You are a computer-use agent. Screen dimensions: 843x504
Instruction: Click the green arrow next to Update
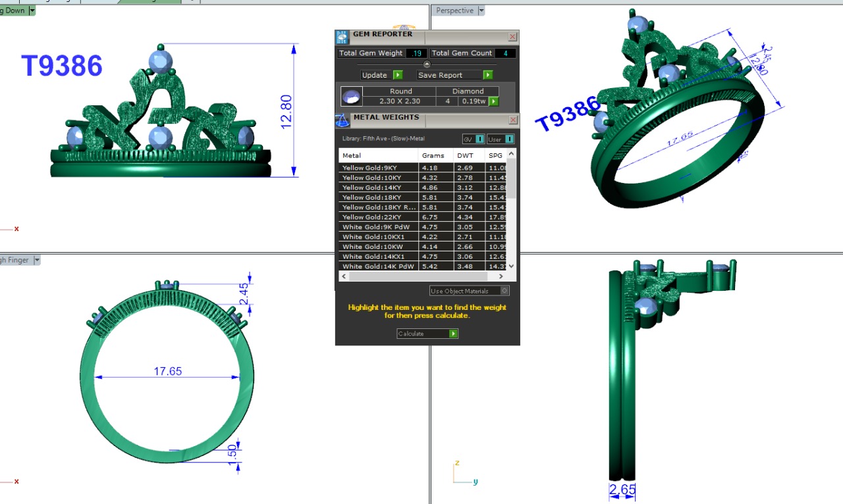[x=398, y=75]
